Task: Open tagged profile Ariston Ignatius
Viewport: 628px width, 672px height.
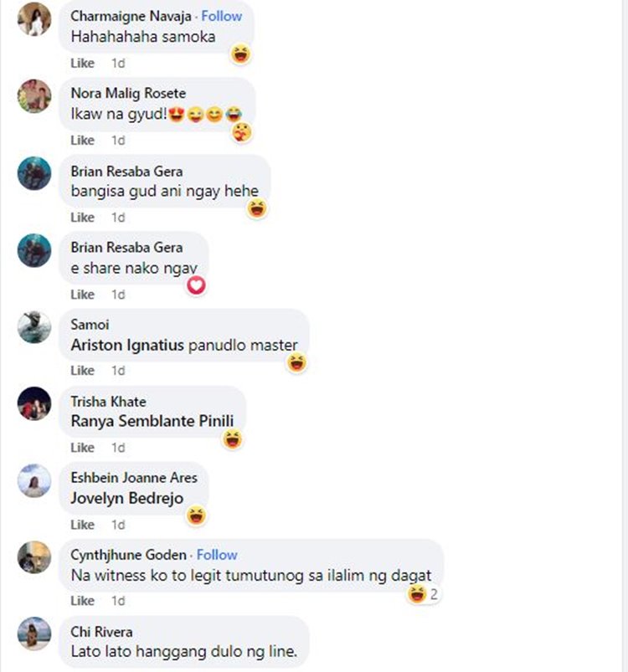Action: point(127,345)
